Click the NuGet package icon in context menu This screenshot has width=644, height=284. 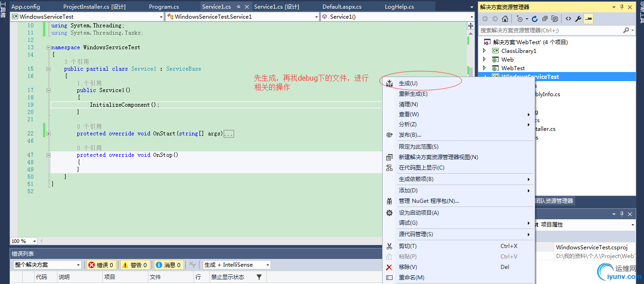click(389, 201)
